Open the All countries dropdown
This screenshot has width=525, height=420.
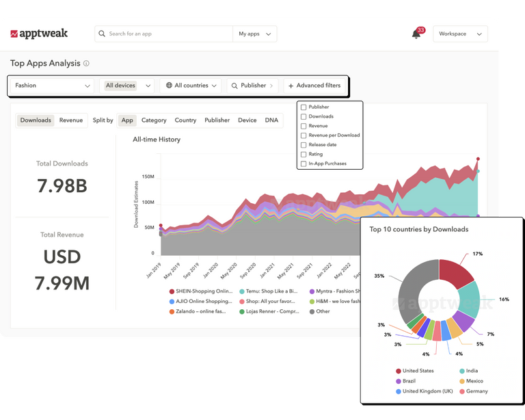[191, 86]
